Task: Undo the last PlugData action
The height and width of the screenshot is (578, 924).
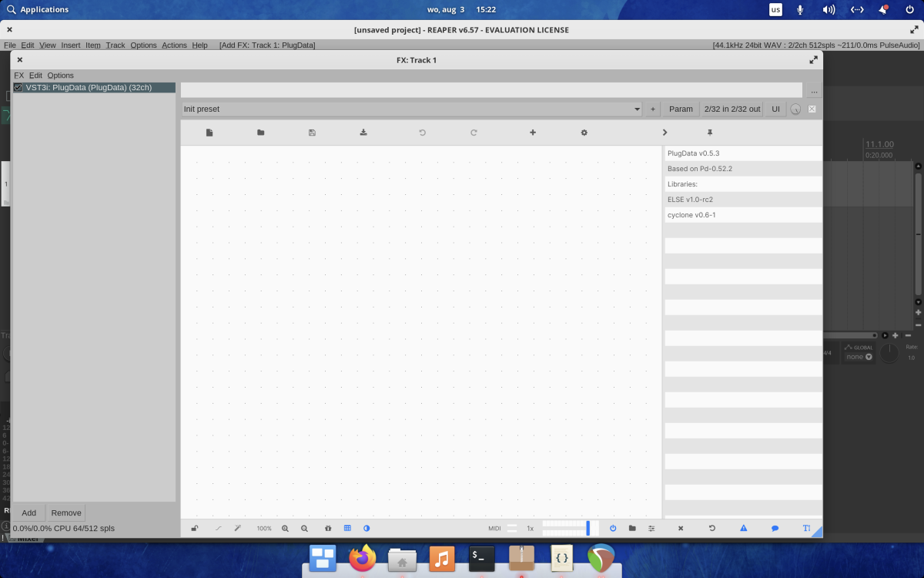Action: (422, 133)
